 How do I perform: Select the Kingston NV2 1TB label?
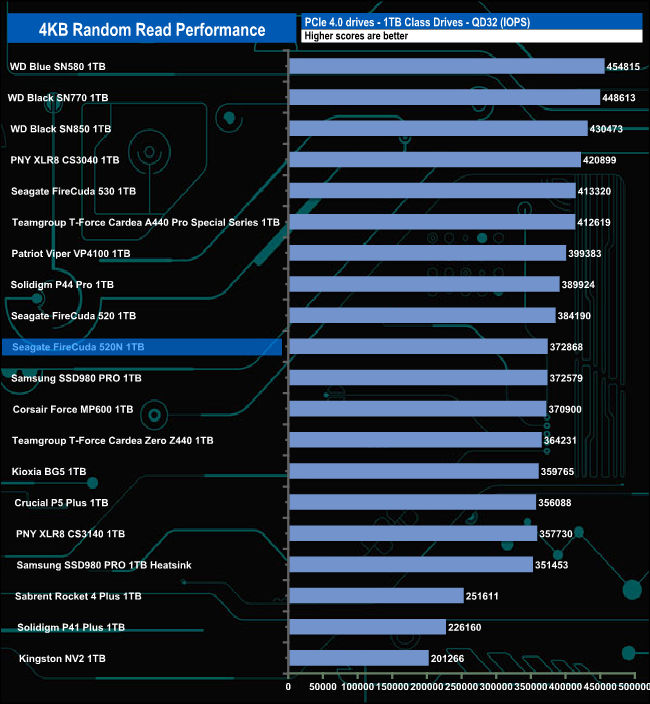62,659
